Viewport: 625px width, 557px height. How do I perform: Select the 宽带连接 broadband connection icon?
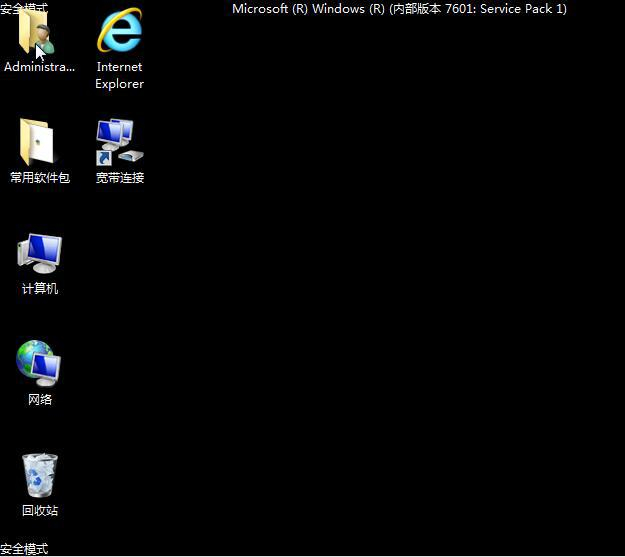coord(119,143)
